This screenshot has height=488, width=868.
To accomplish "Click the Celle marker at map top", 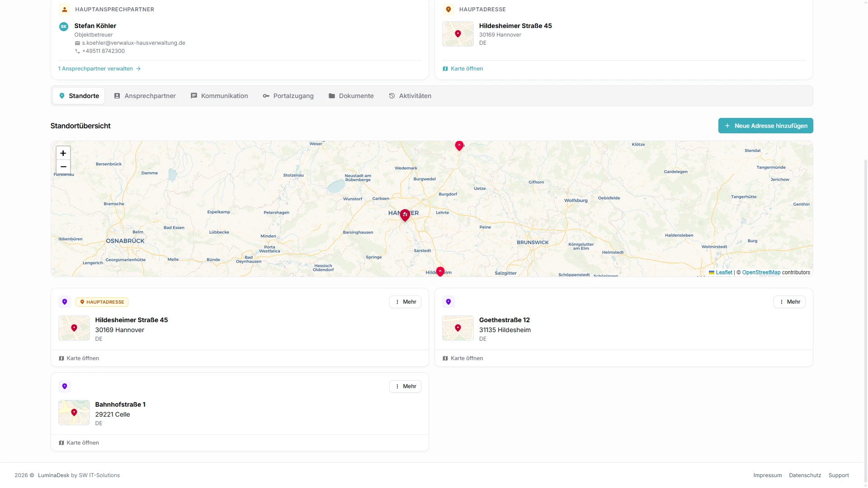I will point(459,145).
